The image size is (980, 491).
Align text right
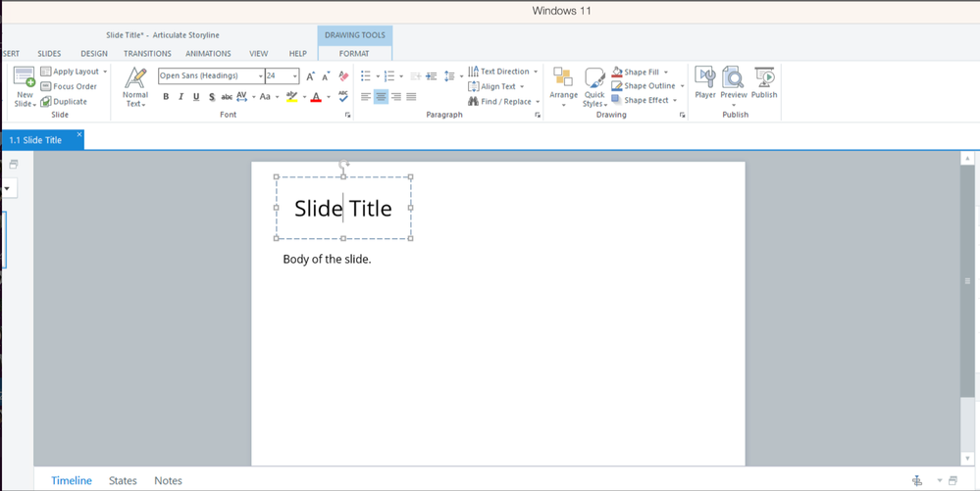396,97
